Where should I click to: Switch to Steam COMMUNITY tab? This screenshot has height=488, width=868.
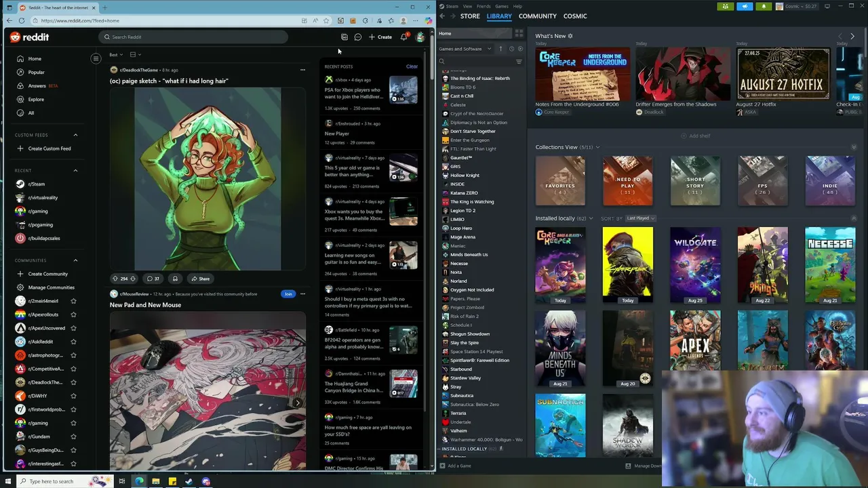[537, 16]
